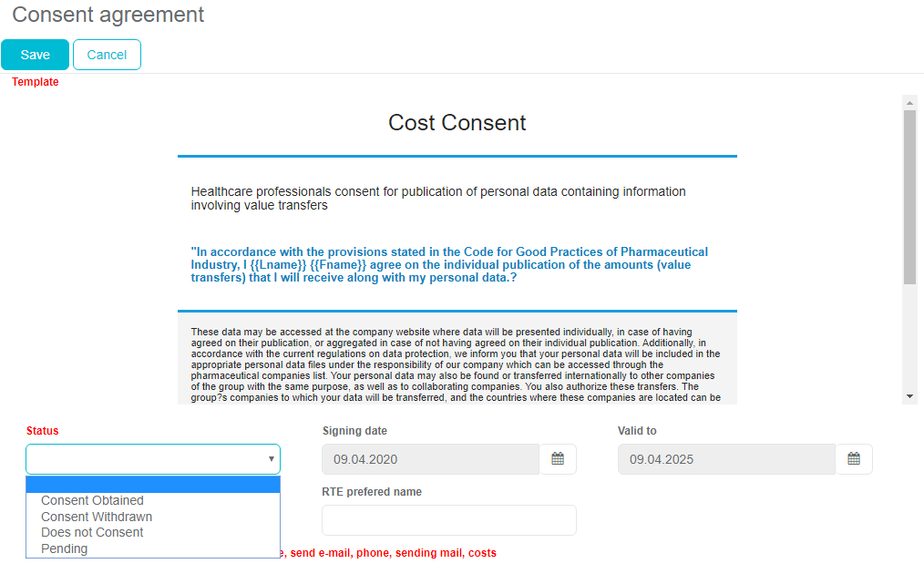Viewport: 924px width, 574px height.
Task: Collapse the open Status dropdown box
Action: [x=153, y=459]
